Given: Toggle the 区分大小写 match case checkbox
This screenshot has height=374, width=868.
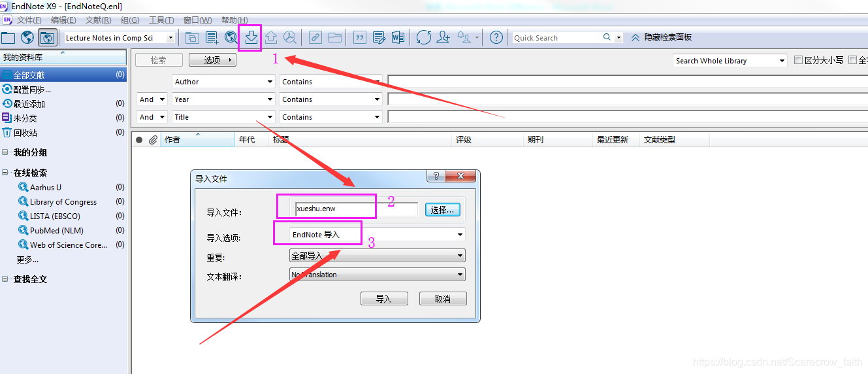Looking at the screenshot, I should [x=798, y=60].
